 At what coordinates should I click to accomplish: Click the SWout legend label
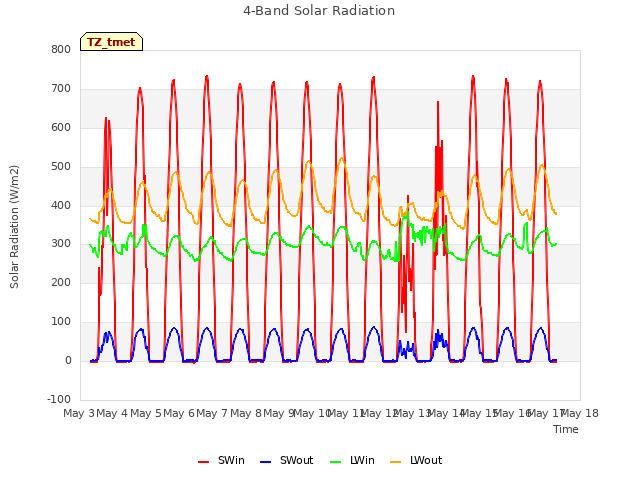coord(296,460)
